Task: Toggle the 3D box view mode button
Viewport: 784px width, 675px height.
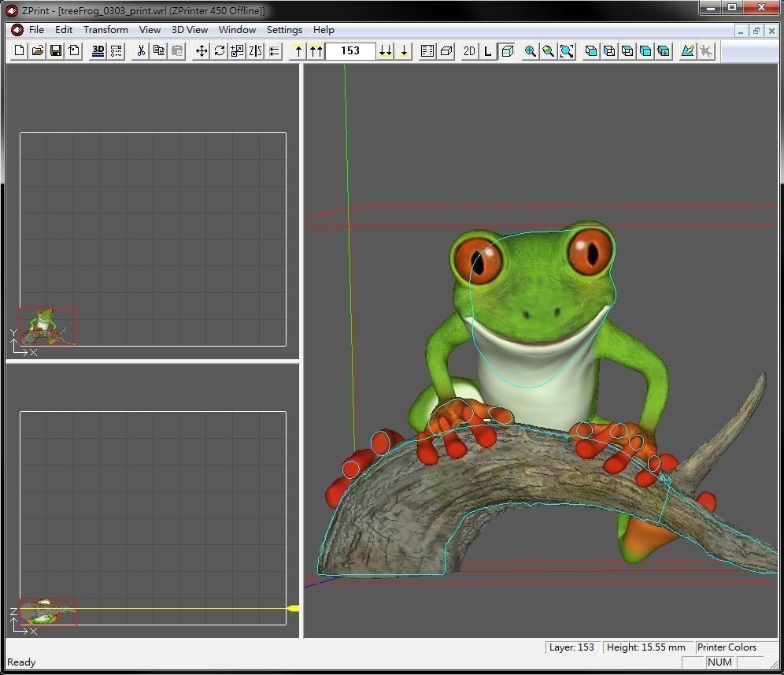Action: (x=507, y=51)
